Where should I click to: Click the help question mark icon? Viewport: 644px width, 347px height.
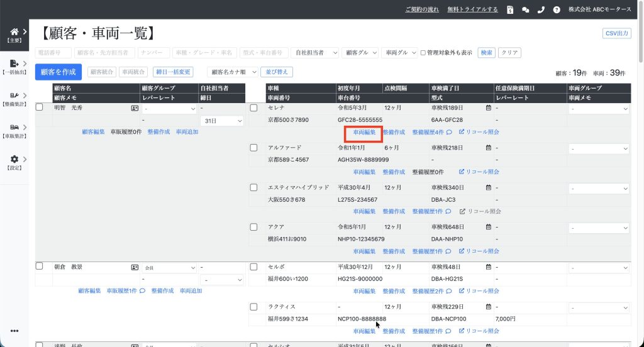(557, 9)
